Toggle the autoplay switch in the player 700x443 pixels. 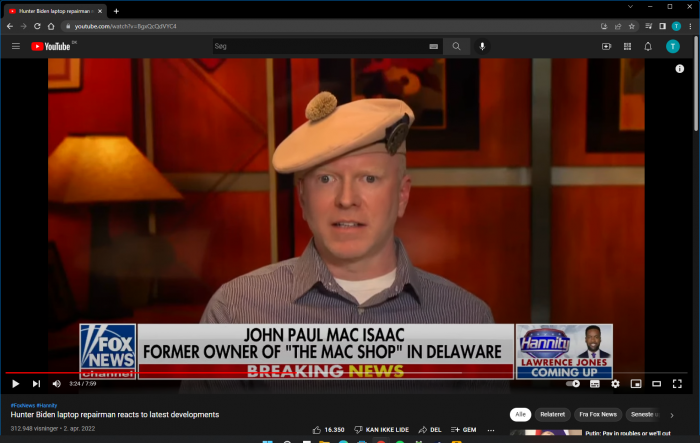pos(573,383)
